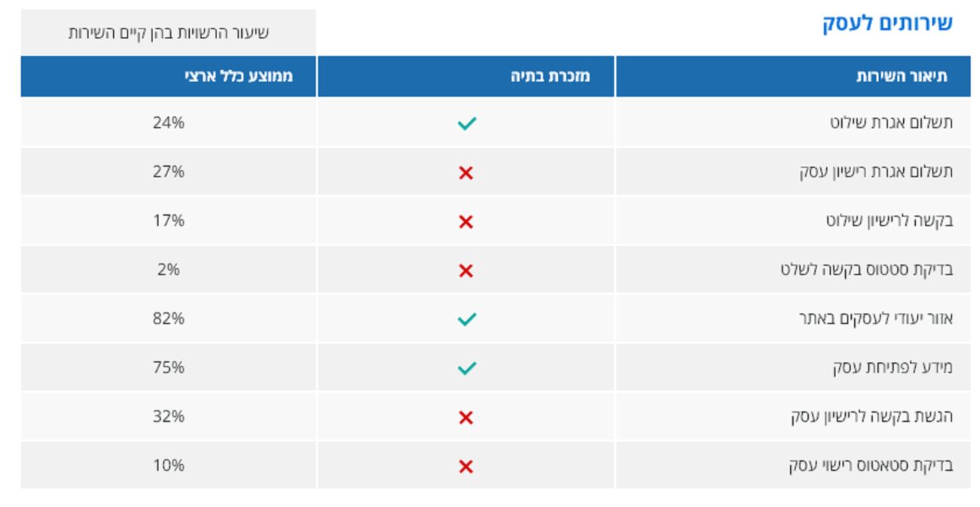The image size is (980, 507).
Task: Click the אזור יעודי לעסקים באתר service label
Action: pyautogui.click(x=875, y=319)
